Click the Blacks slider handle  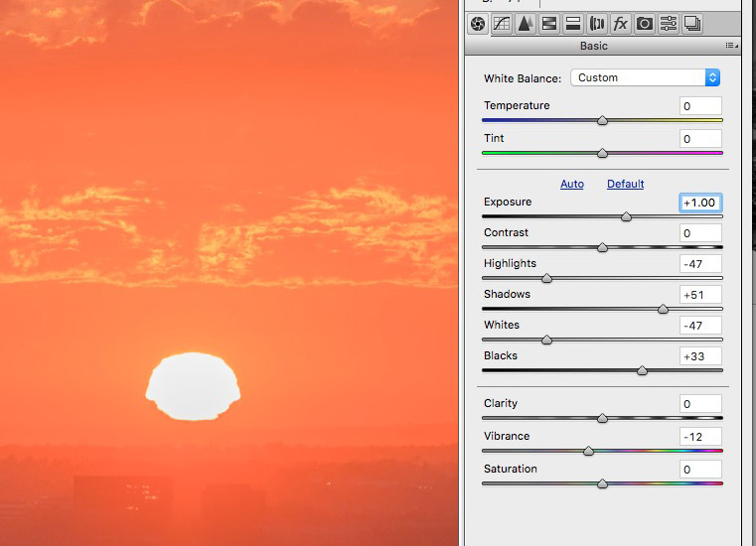pos(642,371)
